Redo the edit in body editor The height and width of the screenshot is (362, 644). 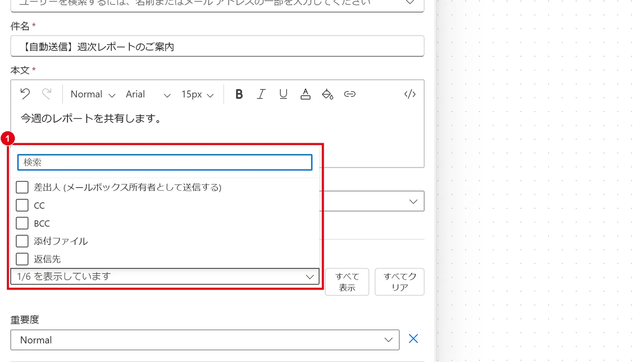(47, 94)
